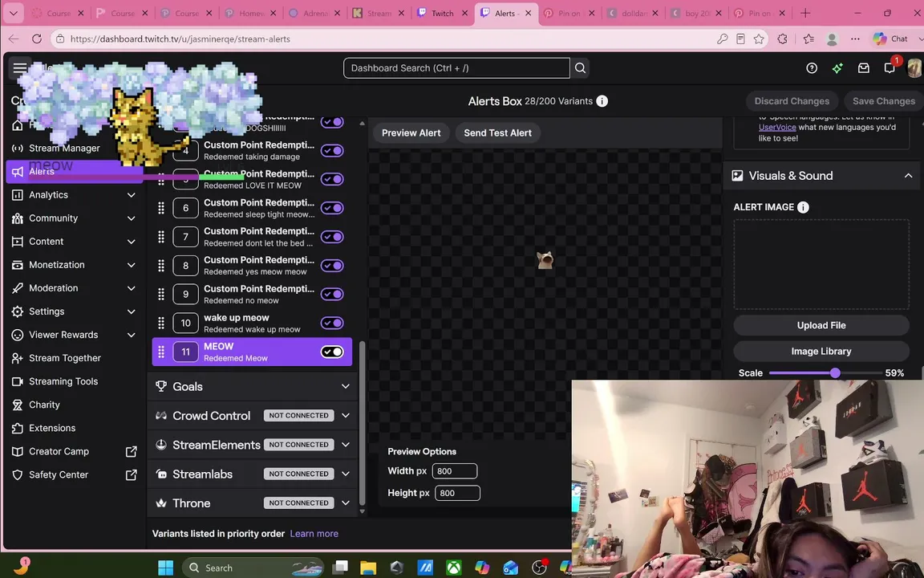The height and width of the screenshot is (578, 924).
Task: Toggle variant 11 MEOW switch
Action: pyautogui.click(x=332, y=352)
